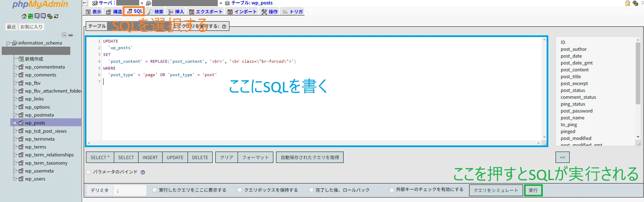
Task: Click the page lock icon at top right
Action: [628, 3]
